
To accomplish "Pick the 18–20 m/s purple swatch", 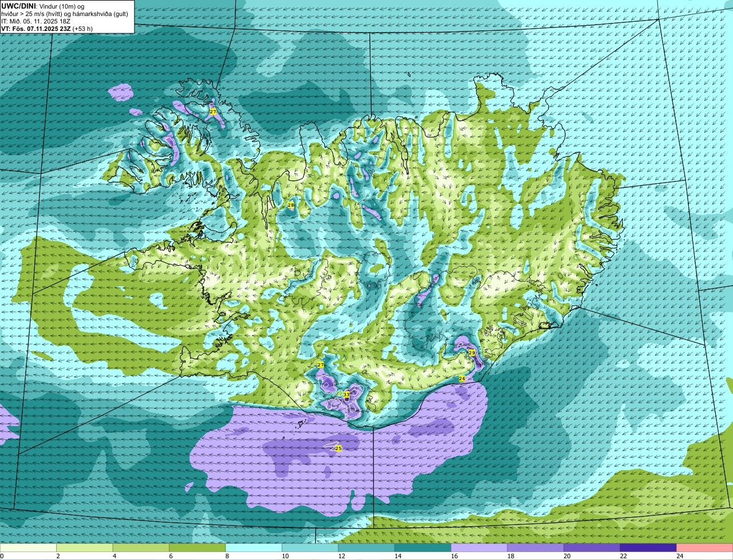I will tap(536, 548).
